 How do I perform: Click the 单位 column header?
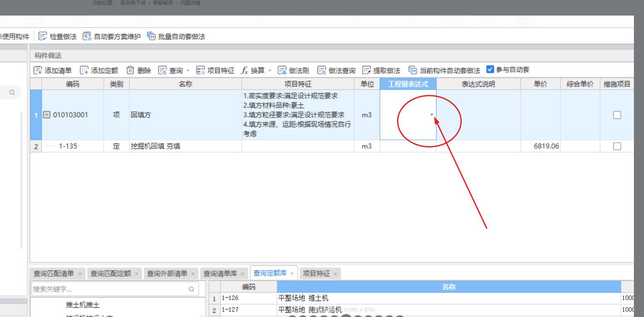point(367,84)
